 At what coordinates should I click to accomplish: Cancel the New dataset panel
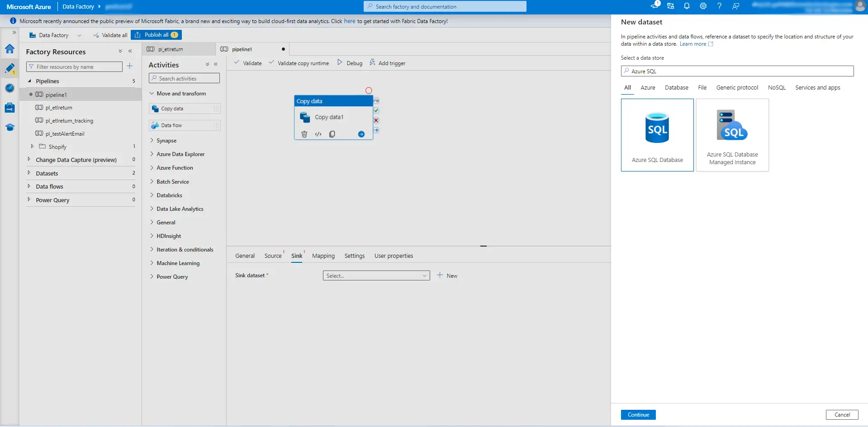pyautogui.click(x=842, y=415)
